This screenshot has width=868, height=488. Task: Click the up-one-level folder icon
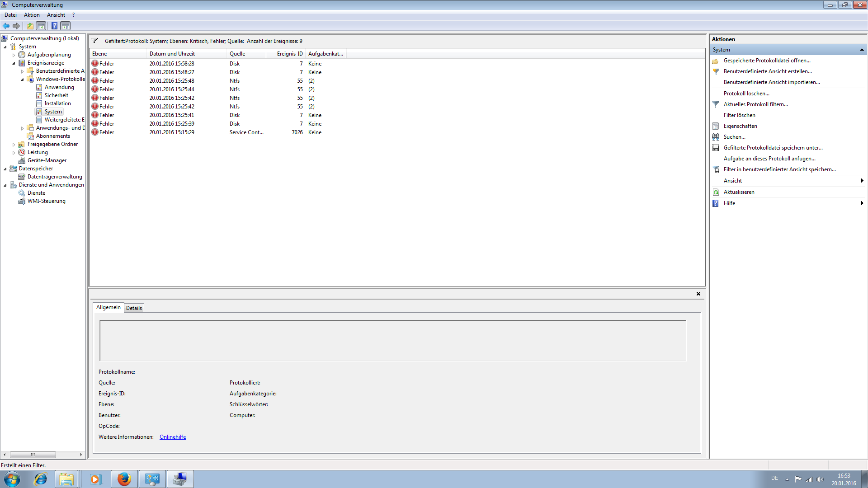pos(30,26)
